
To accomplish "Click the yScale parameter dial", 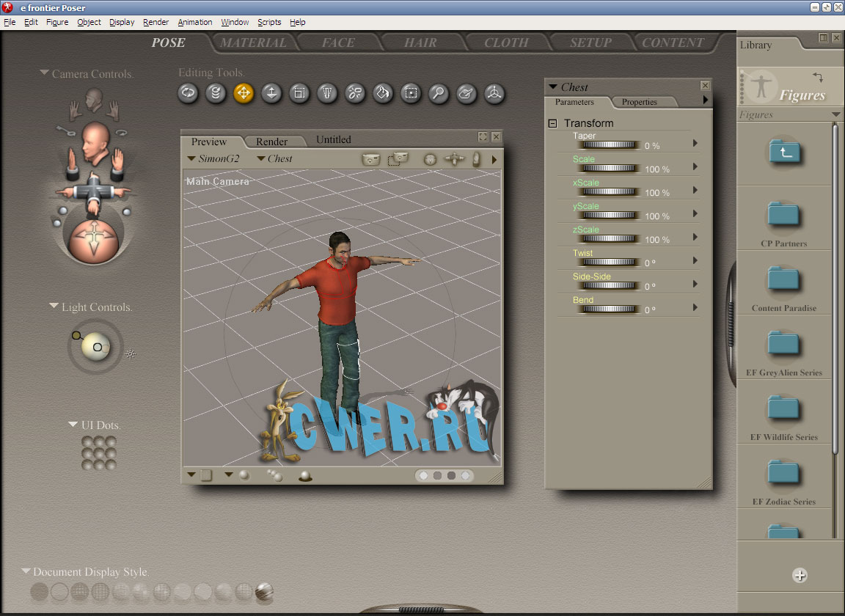I will (x=608, y=216).
